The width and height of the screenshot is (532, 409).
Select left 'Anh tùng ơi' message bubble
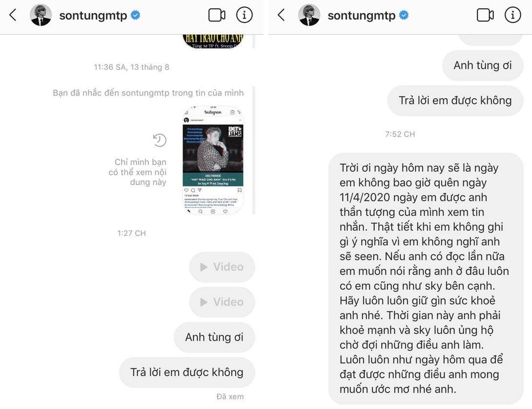(214, 337)
